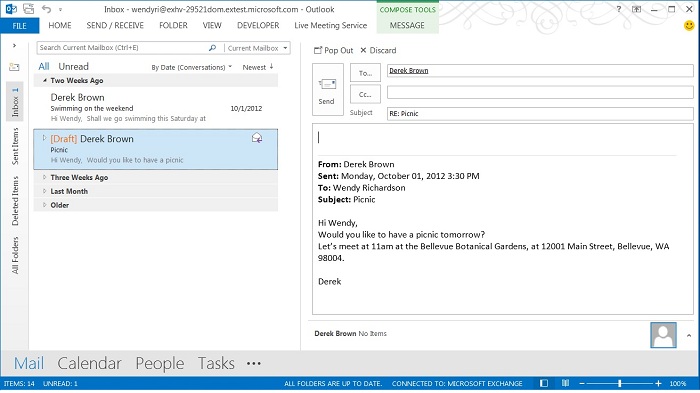Click into the Cc input field

coord(540,92)
